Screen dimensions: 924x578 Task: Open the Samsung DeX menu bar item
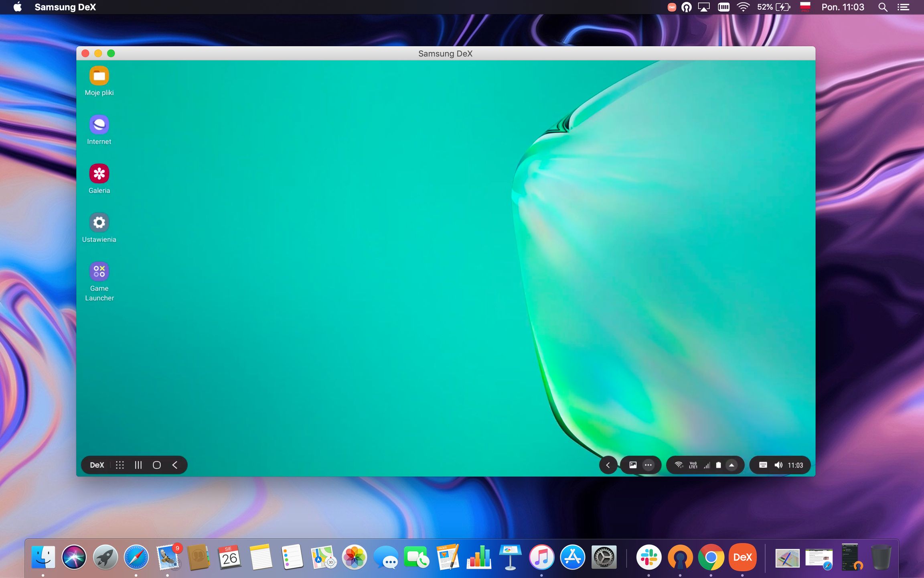65,7
